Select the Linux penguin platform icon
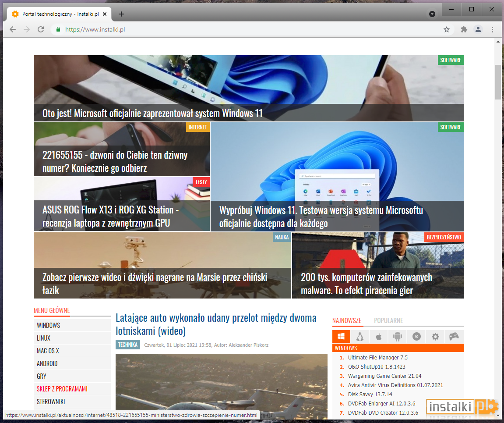This screenshot has width=504, height=423. [x=360, y=337]
